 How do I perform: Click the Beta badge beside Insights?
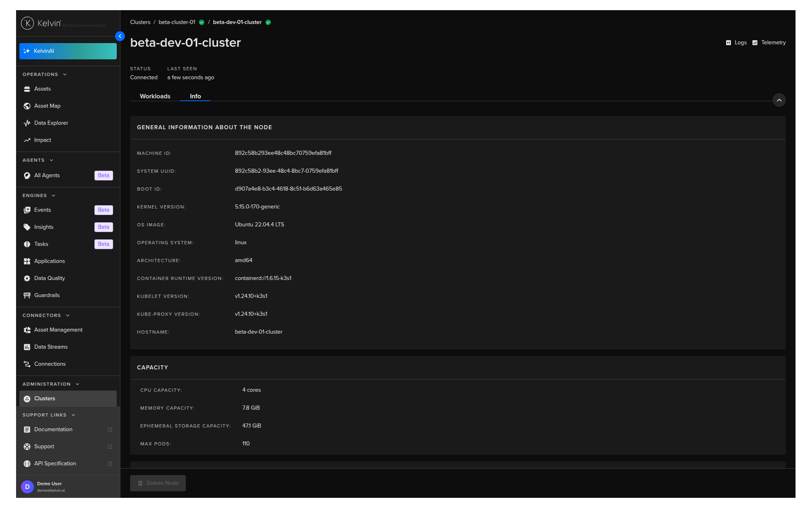(x=104, y=227)
